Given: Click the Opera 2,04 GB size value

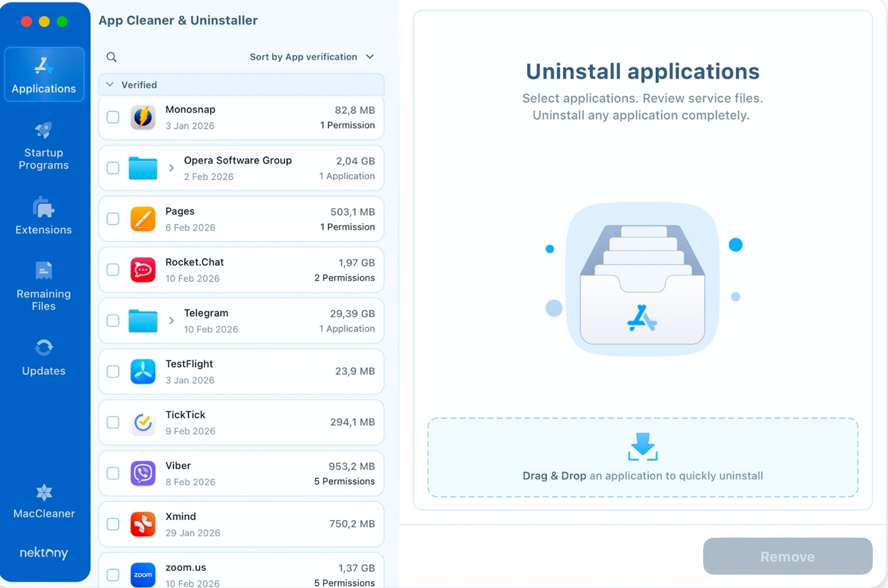Looking at the screenshot, I should point(356,161).
